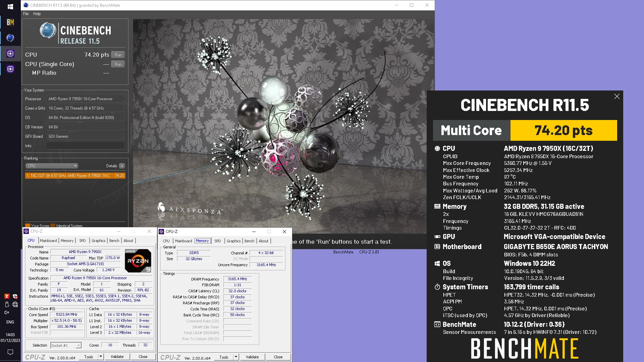The image size is (644, 362).
Task: Click Close in the Memory CPU-Z window
Action: click(x=278, y=357)
